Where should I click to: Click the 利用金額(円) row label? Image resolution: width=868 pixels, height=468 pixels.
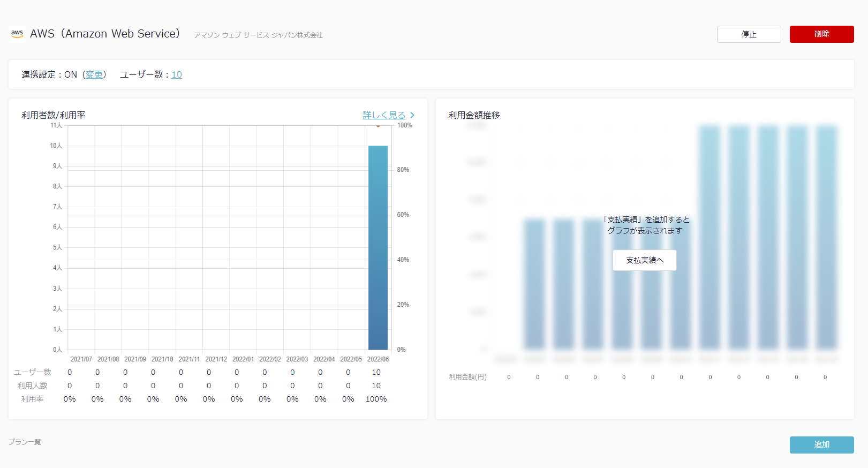coord(467,377)
